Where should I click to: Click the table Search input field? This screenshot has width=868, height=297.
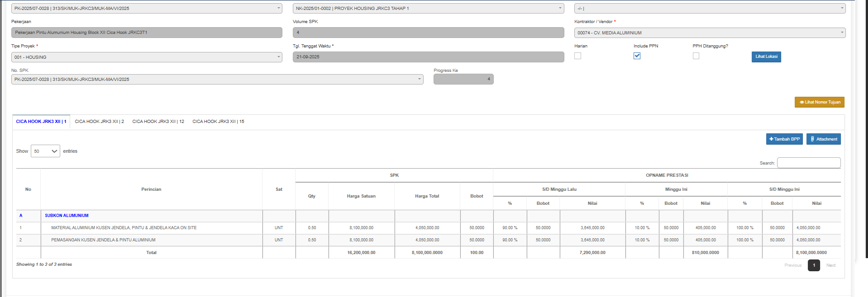tap(809, 163)
